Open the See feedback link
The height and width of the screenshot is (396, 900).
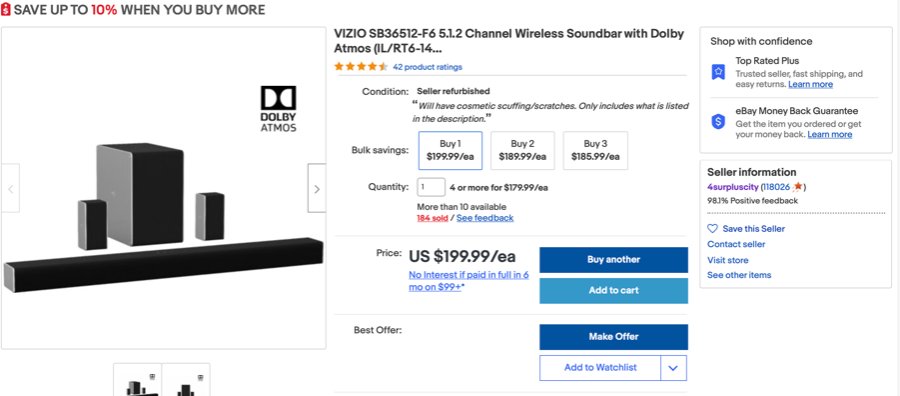tap(485, 218)
